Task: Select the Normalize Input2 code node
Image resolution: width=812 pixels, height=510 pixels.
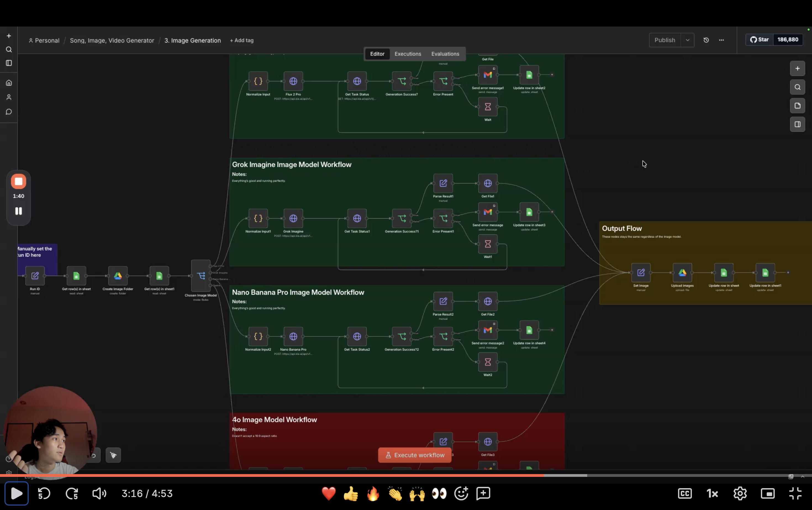Action: (258, 337)
